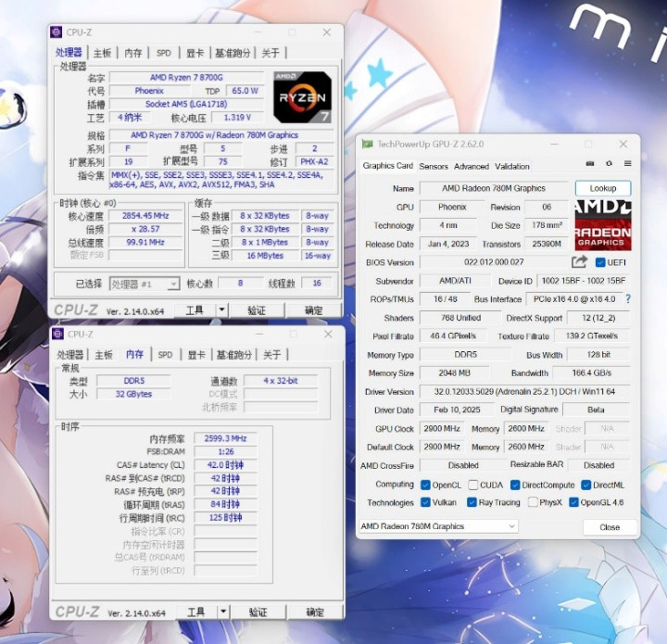Toggle the UEFI checkbox

coord(600,262)
